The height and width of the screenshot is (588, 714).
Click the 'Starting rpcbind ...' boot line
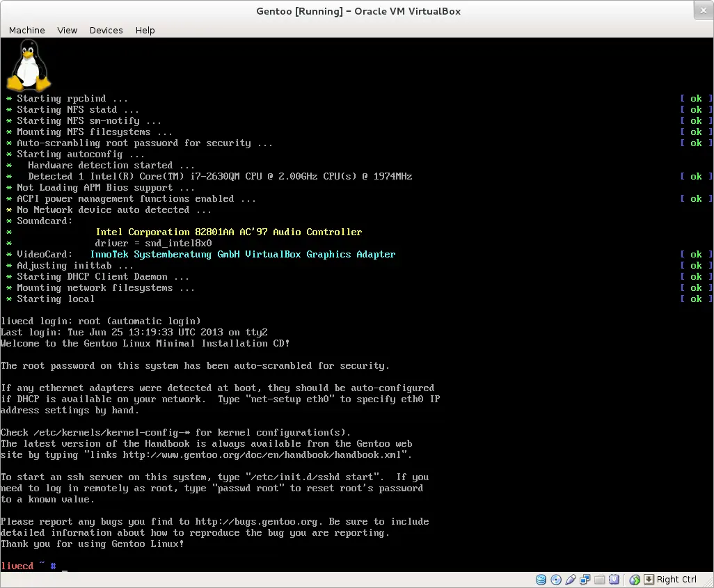(72, 98)
